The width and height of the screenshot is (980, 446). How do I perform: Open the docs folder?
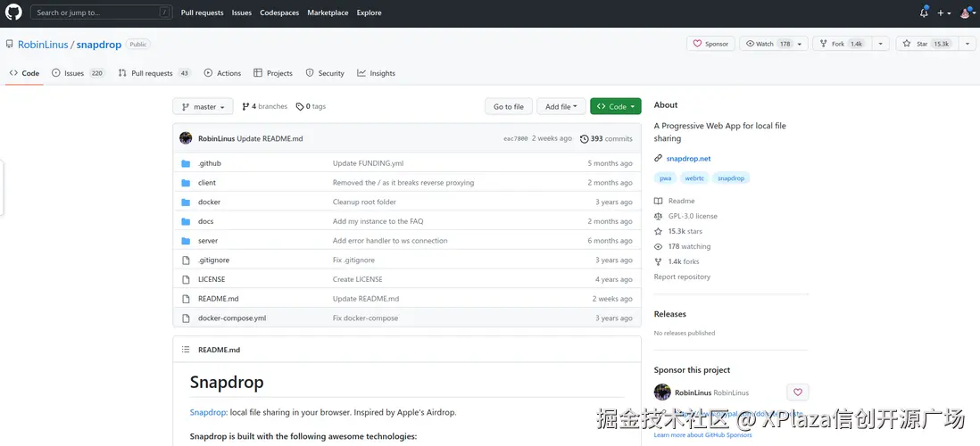[x=205, y=221]
